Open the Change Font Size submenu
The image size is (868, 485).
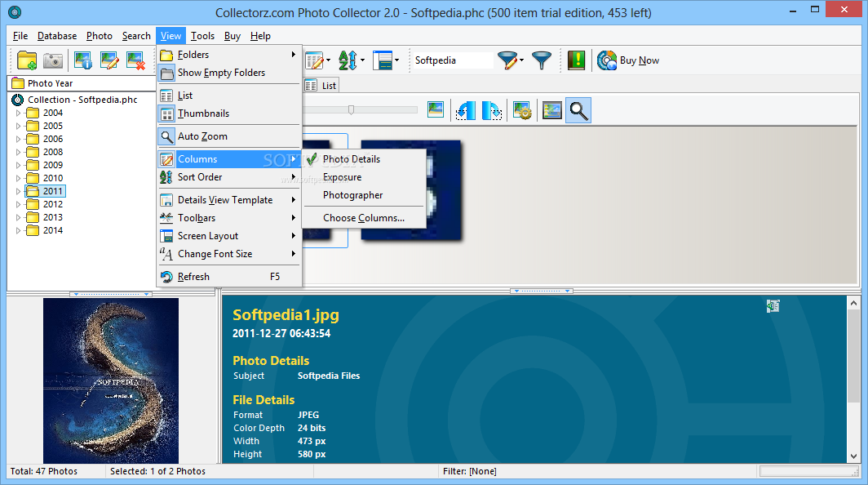click(229, 254)
